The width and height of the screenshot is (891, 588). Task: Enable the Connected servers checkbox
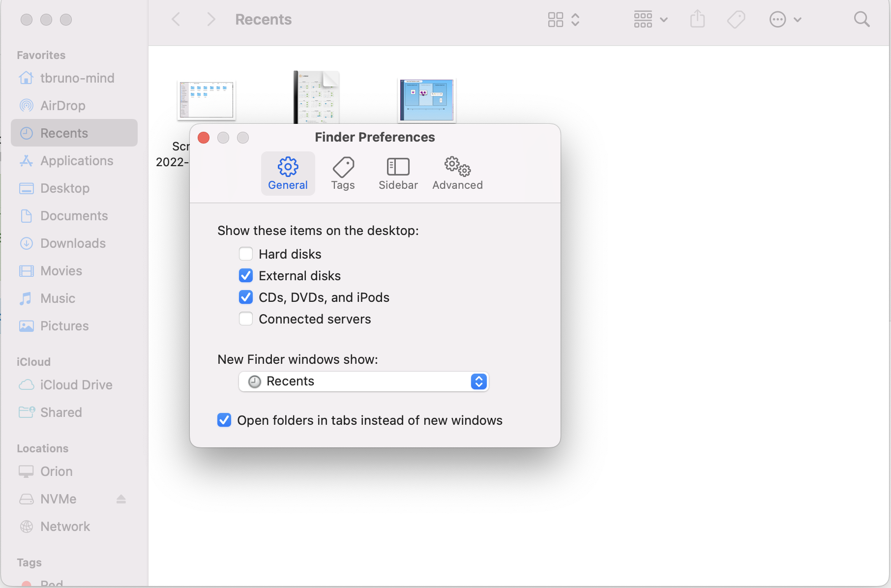(x=246, y=319)
